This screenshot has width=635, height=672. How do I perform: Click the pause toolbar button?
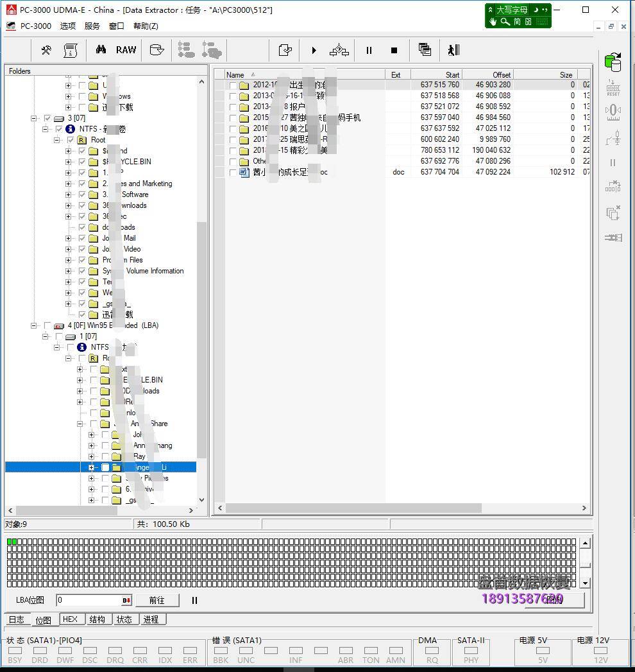(x=369, y=50)
